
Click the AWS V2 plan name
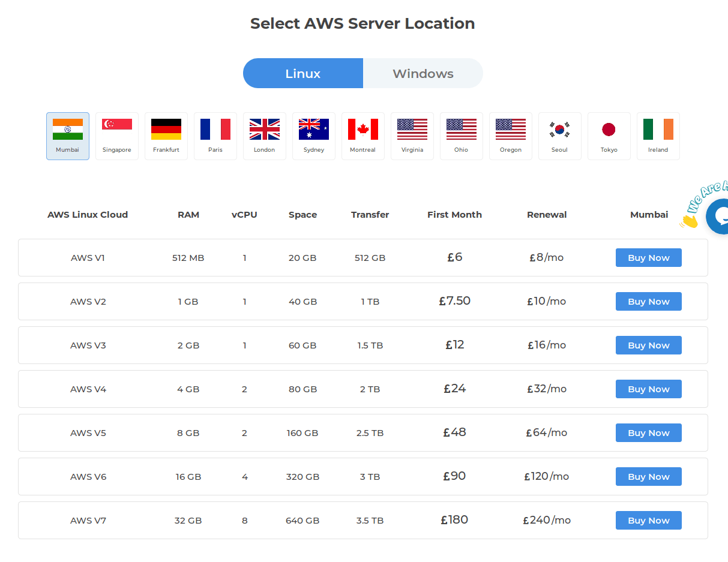(x=88, y=302)
